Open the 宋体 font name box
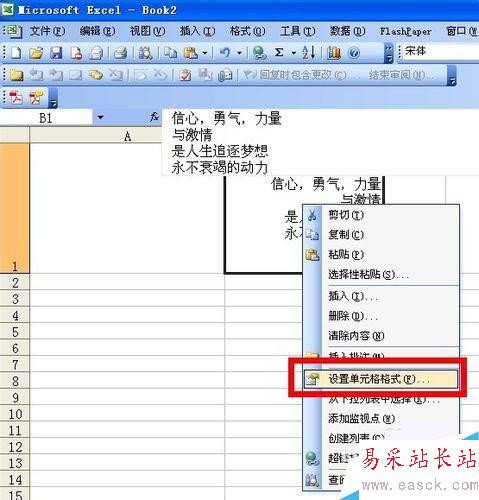 coord(440,51)
